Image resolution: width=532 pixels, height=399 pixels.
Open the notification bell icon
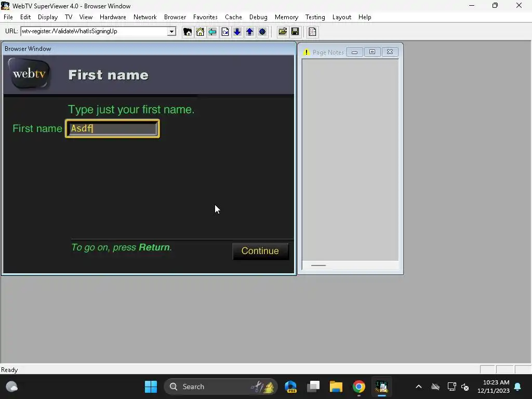click(518, 387)
